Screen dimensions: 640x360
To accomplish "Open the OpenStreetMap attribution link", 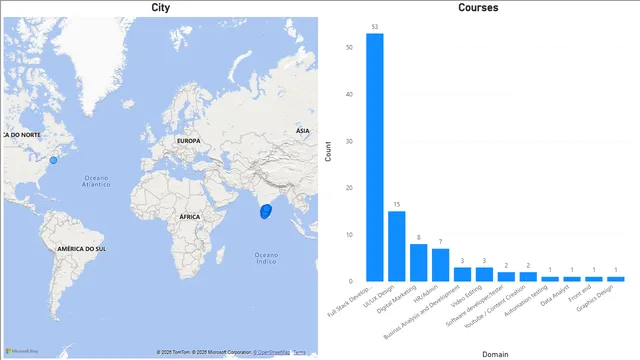I will tap(271, 352).
